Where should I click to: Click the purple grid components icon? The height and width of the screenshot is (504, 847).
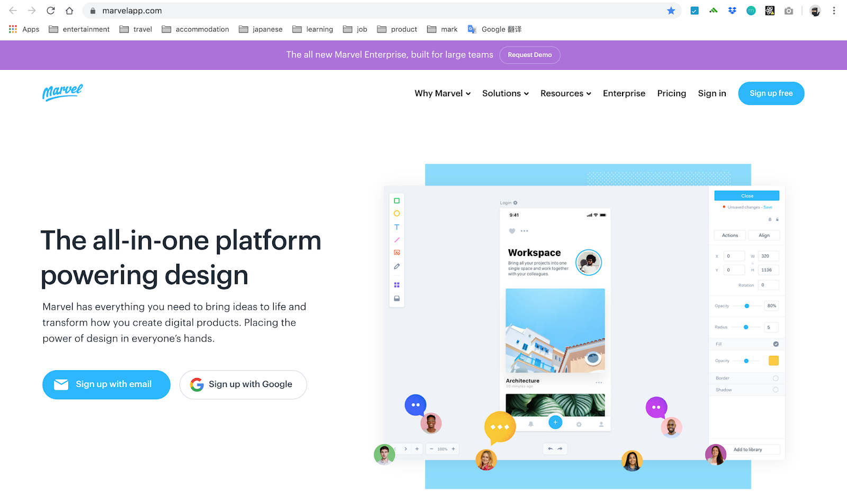tap(397, 285)
